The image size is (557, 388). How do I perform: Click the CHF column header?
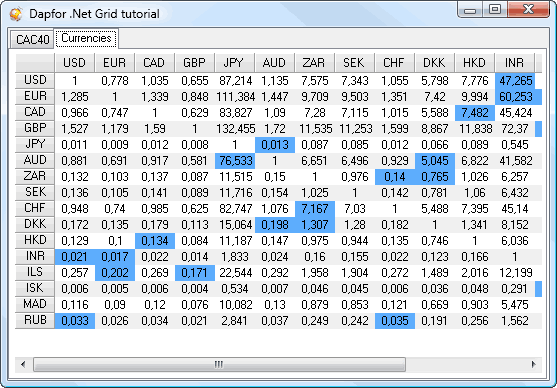(x=395, y=63)
